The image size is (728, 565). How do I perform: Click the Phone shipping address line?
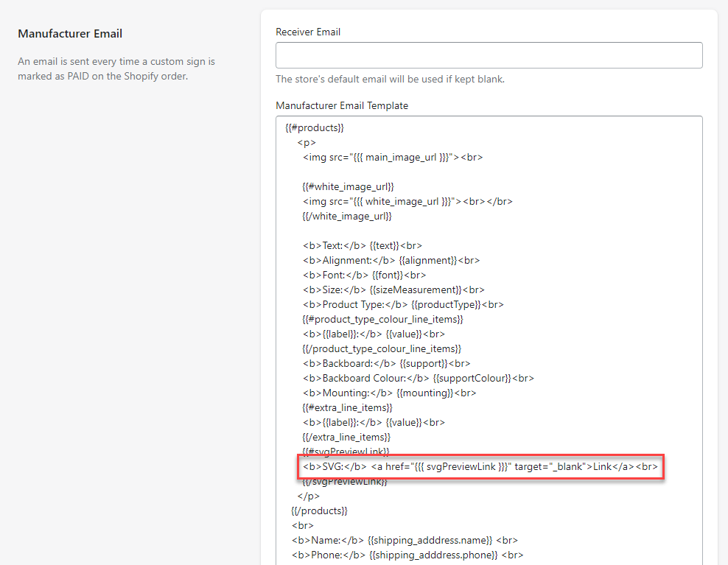click(x=407, y=555)
